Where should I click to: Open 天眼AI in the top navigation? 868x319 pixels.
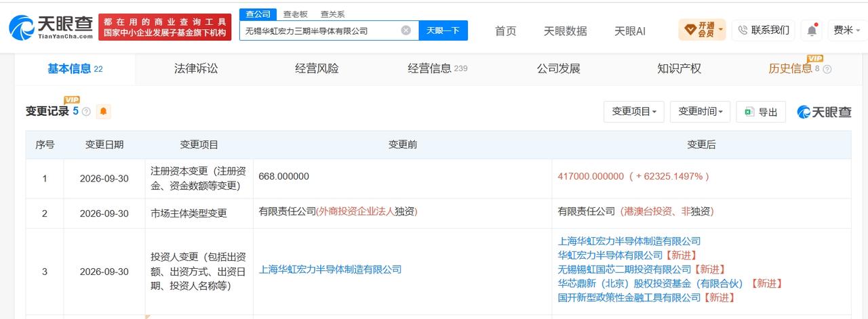point(630,30)
